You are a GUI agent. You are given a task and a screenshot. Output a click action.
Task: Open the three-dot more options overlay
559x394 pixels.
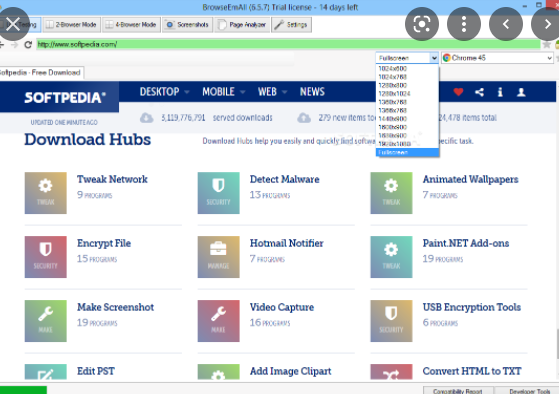point(464,24)
